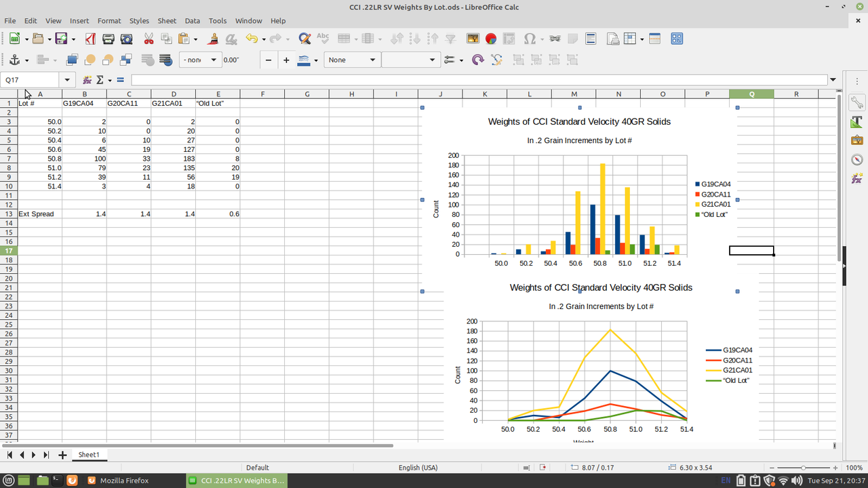Open the Tools menu
The image size is (868, 488).
[218, 21]
